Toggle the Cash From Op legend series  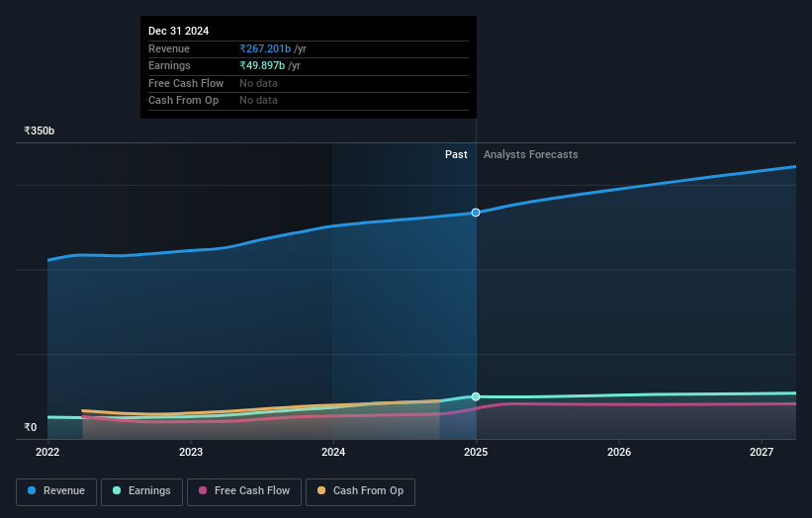tap(360, 491)
